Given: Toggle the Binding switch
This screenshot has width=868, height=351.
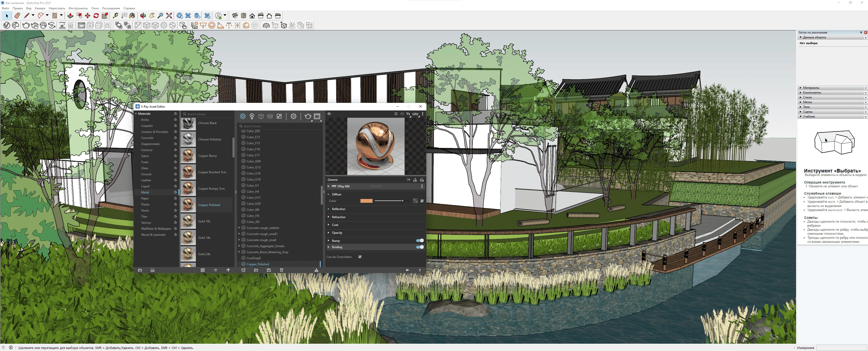Looking at the screenshot, I should click(x=420, y=247).
